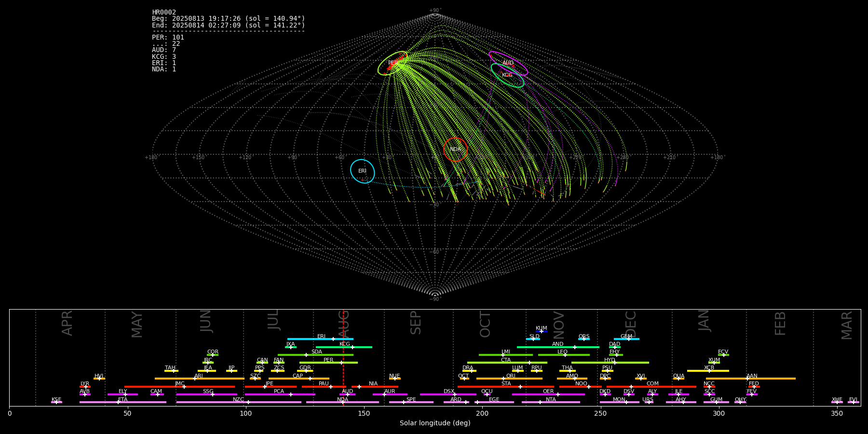
Task: Click the NTA shower bar
Action: pyautogui.click(x=551, y=402)
